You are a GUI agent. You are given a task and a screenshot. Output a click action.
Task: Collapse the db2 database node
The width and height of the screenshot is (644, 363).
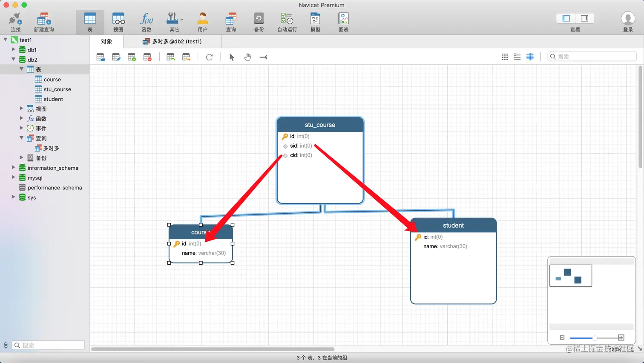[13, 59]
